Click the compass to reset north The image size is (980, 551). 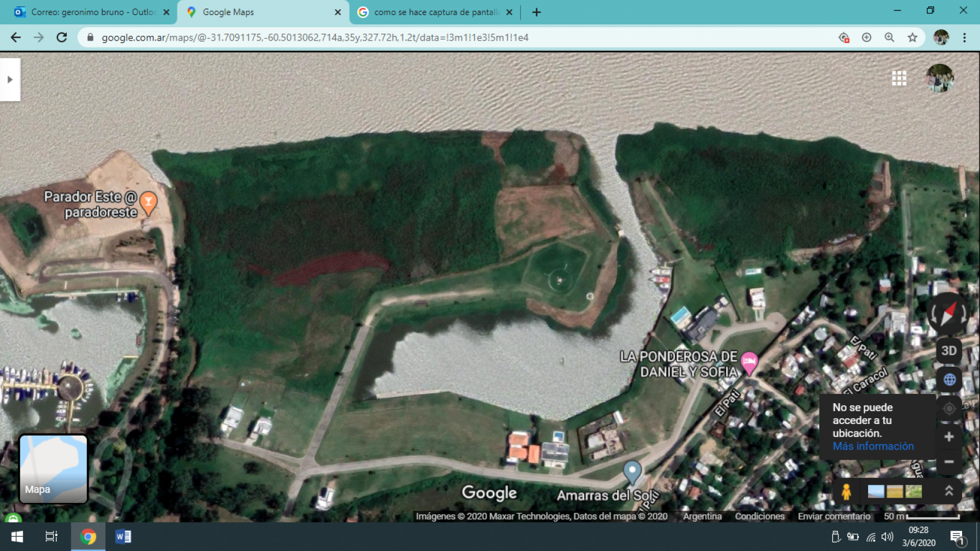tap(948, 314)
